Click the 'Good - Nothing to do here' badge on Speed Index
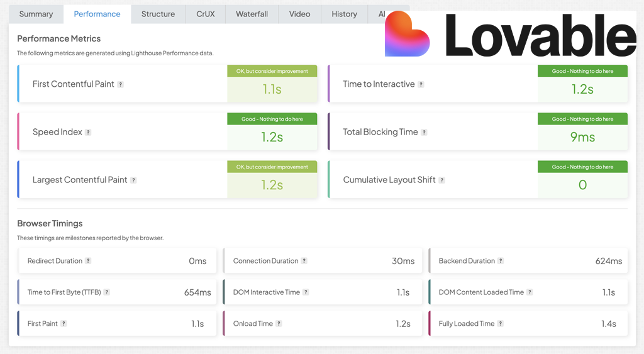 pyautogui.click(x=272, y=119)
